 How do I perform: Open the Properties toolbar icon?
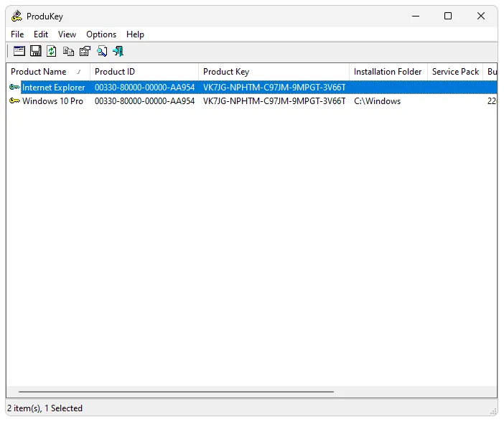(85, 51)
